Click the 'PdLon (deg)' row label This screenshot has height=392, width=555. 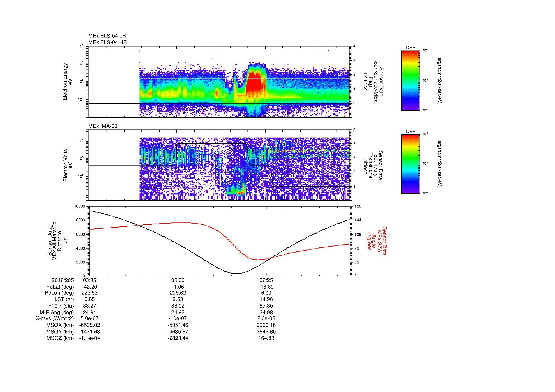(59, 293)
